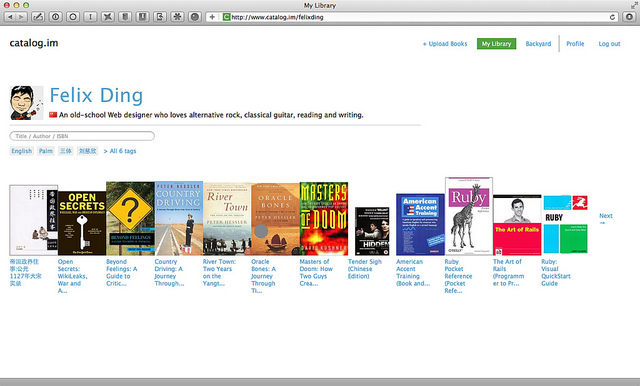Click the X-shaped pinwheel toolbar icon
The height and width of the screenshot is (386, 640).
[x=108, y=17]
